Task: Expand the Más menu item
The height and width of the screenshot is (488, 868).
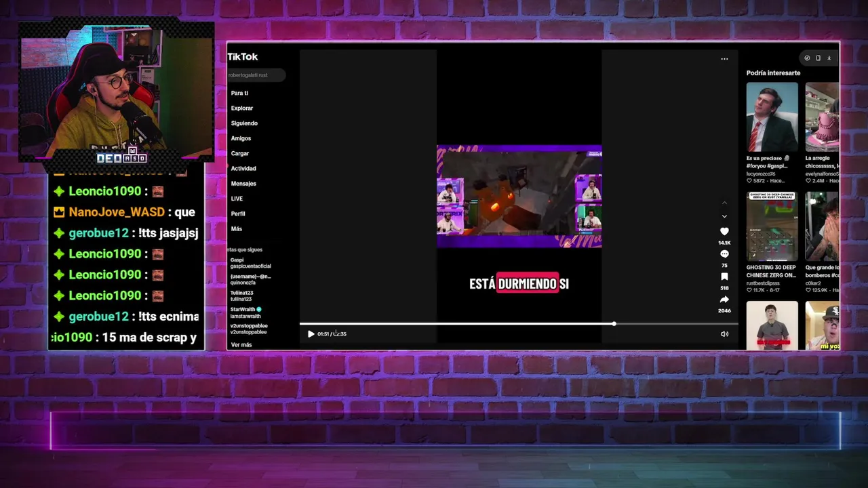Action: pyautogui.click(x=236, y=229)
